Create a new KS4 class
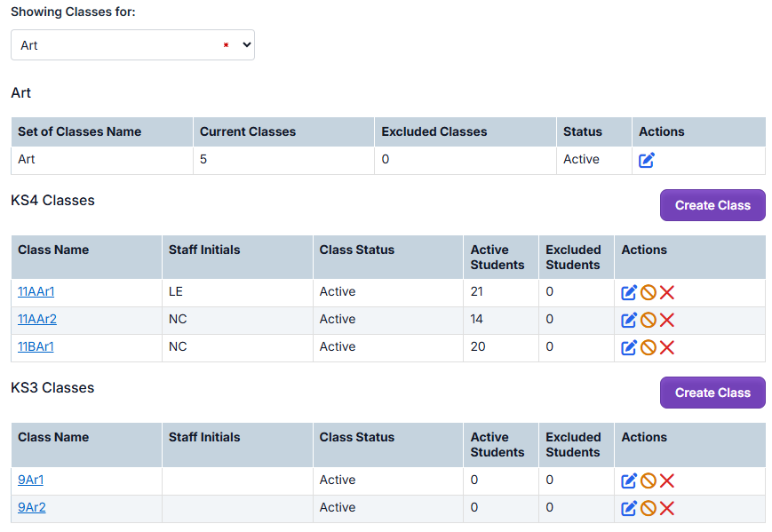 pyautogui.click(x=712, y=205)
